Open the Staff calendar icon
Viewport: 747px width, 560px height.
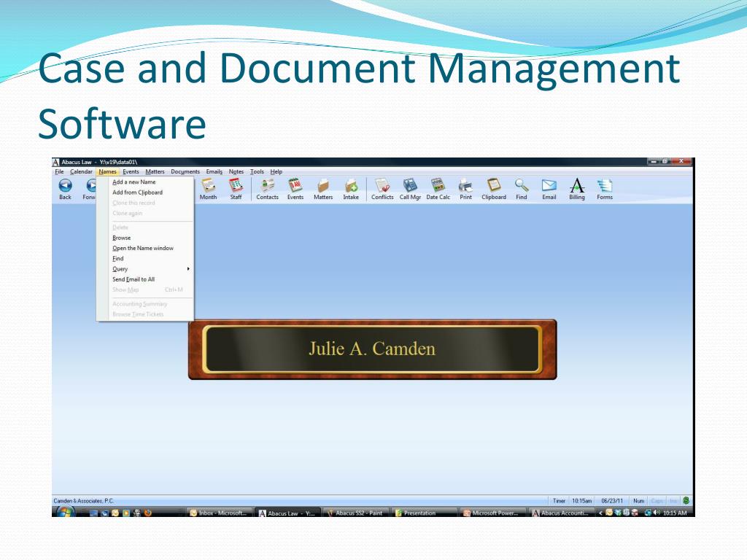coord(236,186)
